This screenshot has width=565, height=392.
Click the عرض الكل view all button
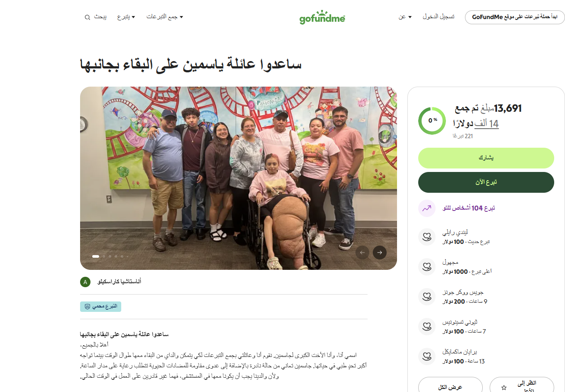tap(450, 385)
